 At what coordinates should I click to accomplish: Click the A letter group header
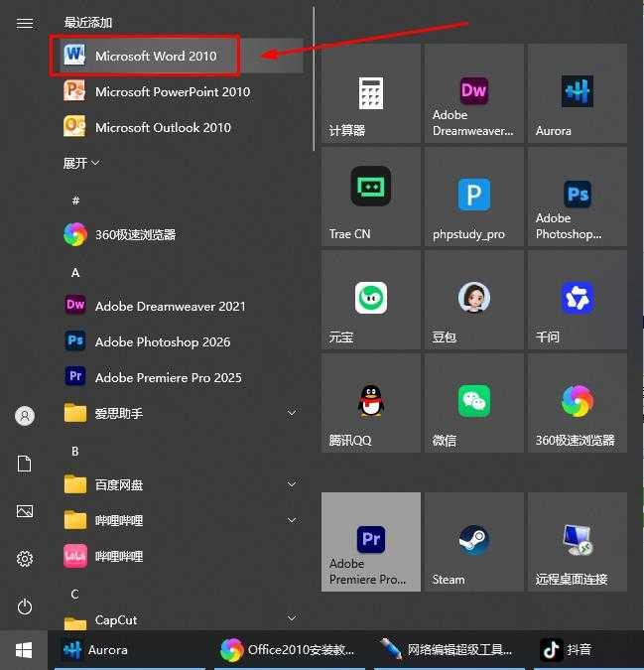click(75, 272)
